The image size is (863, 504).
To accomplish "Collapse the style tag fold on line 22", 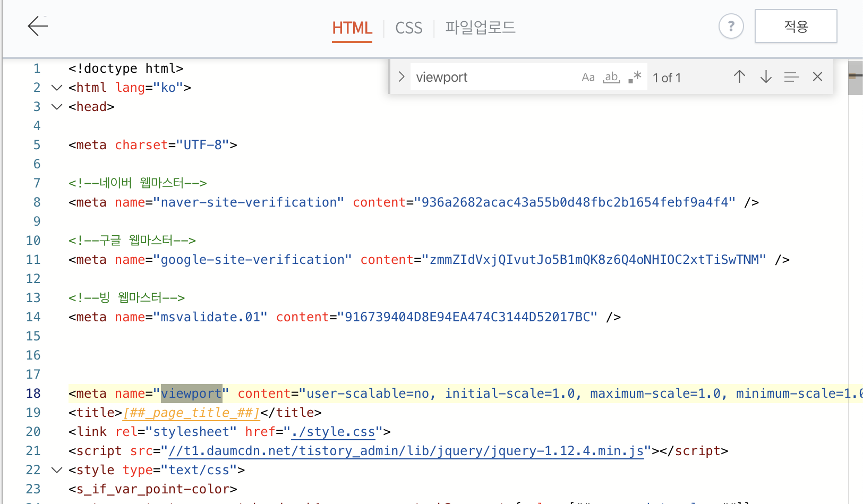I will (x=56, y=469).
